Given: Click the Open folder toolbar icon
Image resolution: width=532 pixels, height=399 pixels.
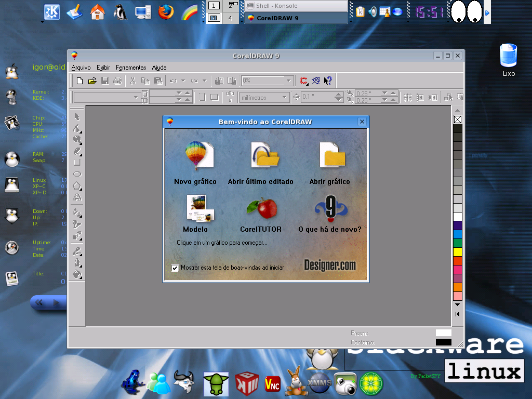Looking at the screenshot, I should (x=92, y=81).
